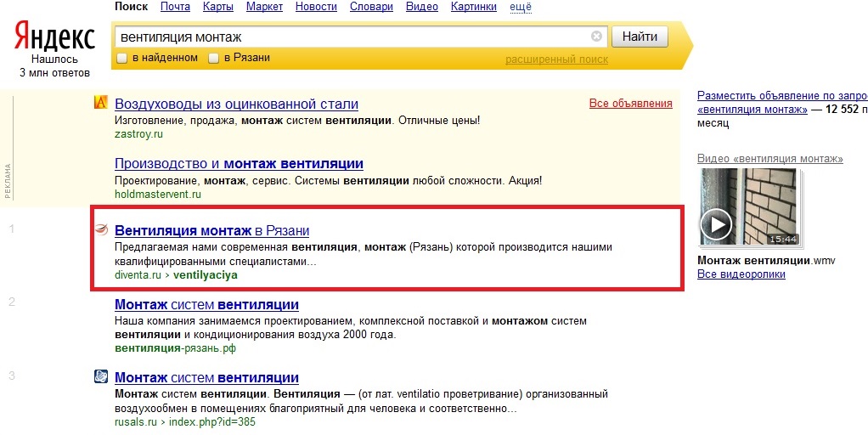Enable the 'в найденном' checkbox
The height and width of the screenshot is (435, 868).
(x=121, y=58)
